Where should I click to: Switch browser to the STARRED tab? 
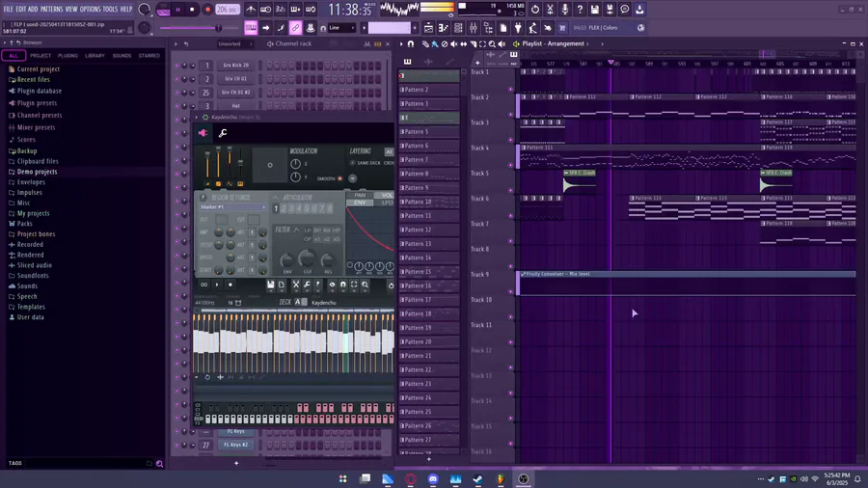(x=149, y=56)
